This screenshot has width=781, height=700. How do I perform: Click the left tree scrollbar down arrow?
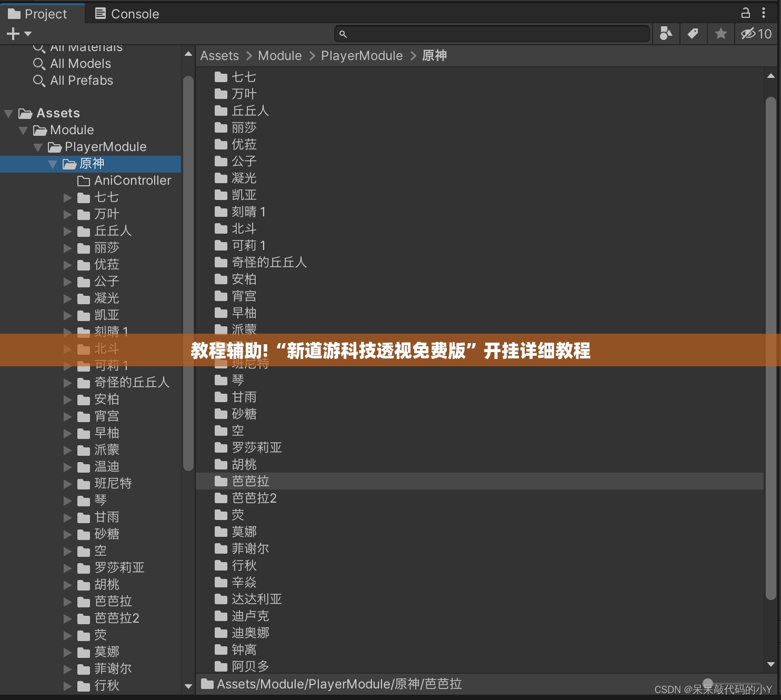tap(188, 686)
